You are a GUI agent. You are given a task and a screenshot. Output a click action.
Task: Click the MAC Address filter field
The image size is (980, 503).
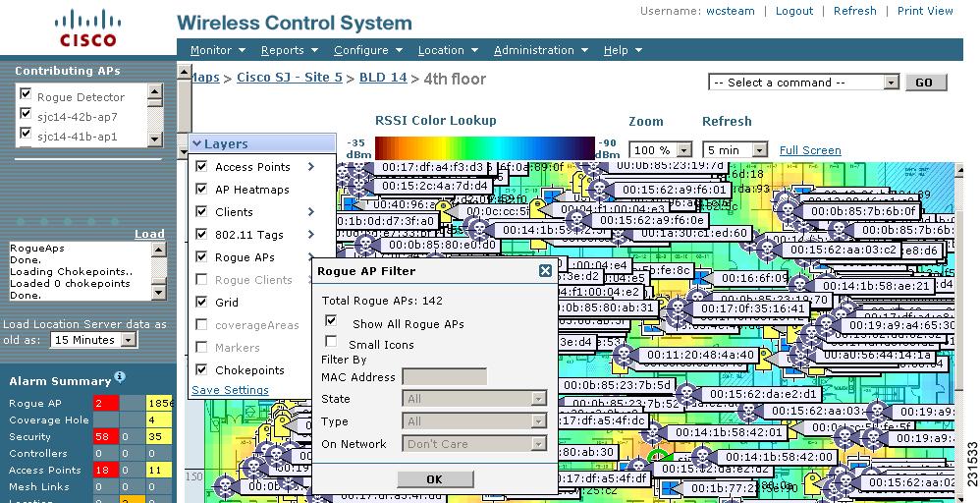pos(445,376)
